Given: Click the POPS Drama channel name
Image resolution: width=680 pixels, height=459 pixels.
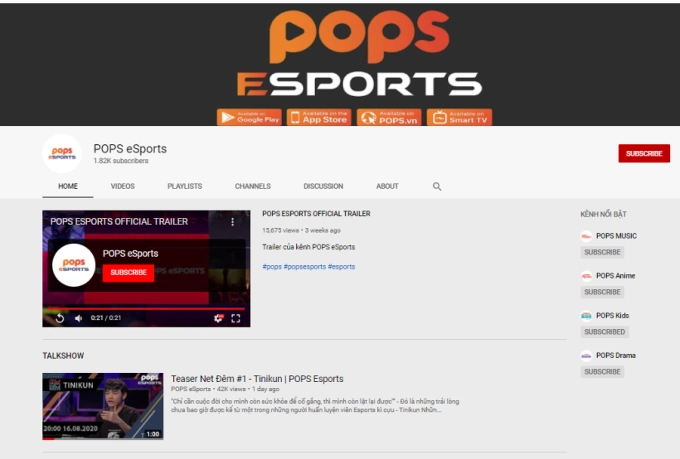Looking at the screenshot, I should tap(616, 356).
